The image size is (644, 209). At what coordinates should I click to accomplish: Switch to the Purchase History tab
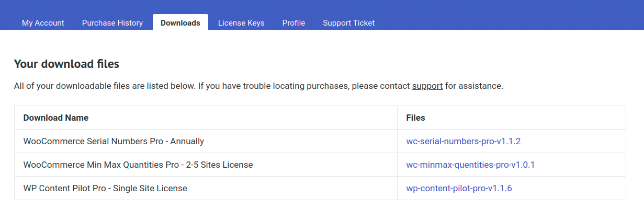click(x=112, y=22)
